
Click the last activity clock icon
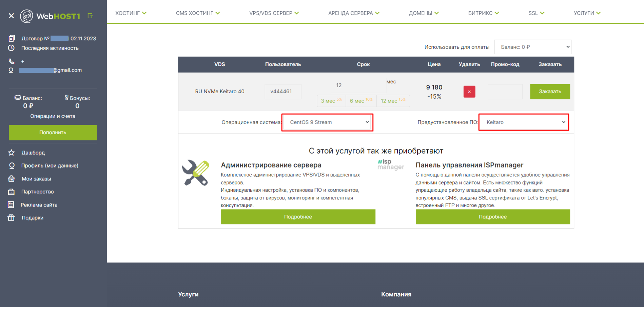tap(11, 48)
